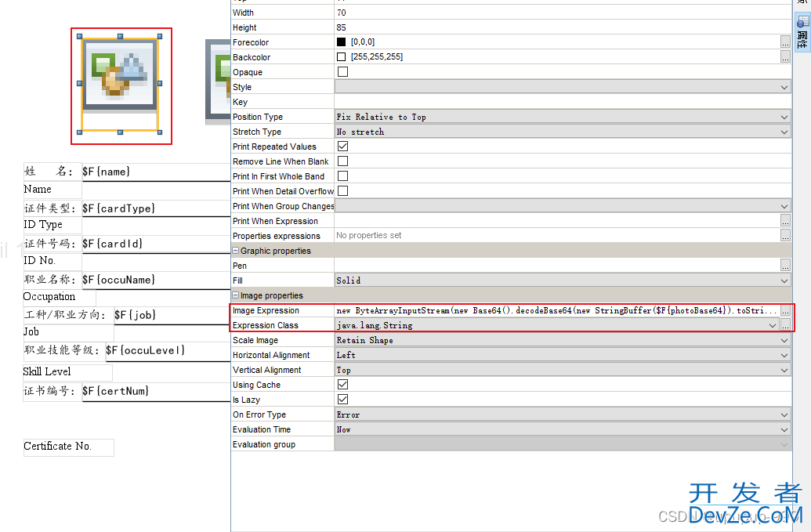Image resolution: width=811 pixels, height=532 pixels.
Task: Select the 工种/职业方向: label
Action: click(68, 316)
